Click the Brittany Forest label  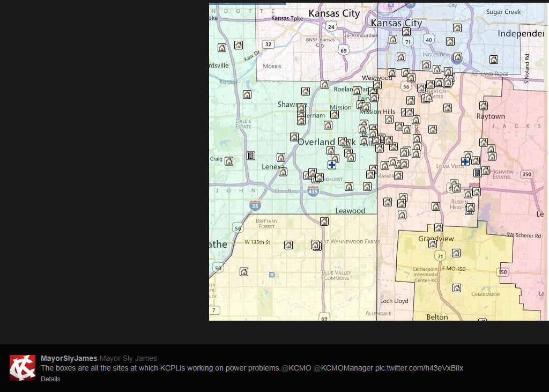267,224
